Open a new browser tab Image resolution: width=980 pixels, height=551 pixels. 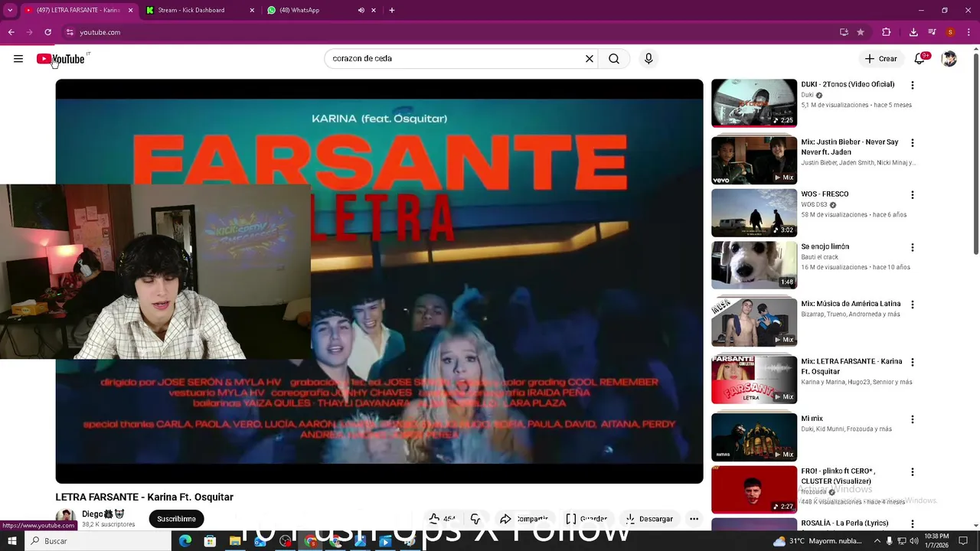392,10
